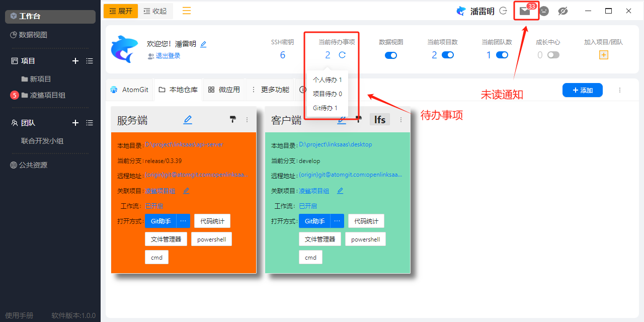Click the orange plus icon under 加入项目/团队
The image size is (644, 322).
pos(604,55)
